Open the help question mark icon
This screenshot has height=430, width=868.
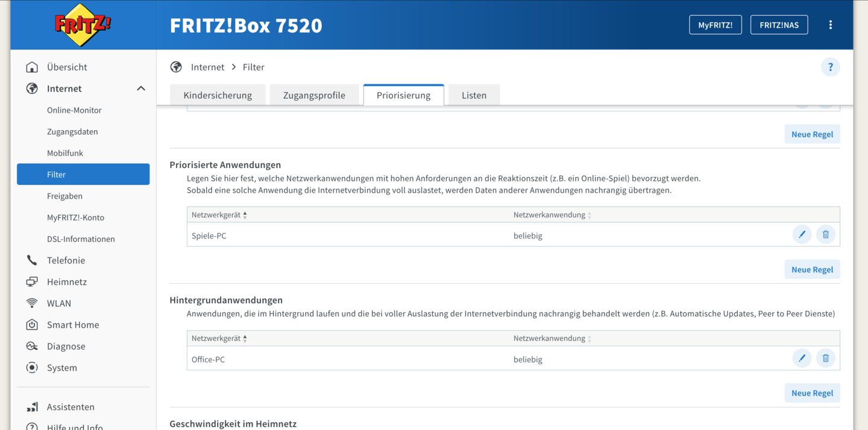click(x=830, y=67)
